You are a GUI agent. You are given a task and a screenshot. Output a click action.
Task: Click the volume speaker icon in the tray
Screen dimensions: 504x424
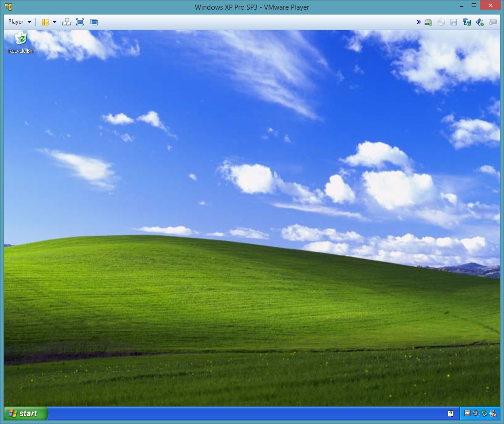click(x=475, y=413)
